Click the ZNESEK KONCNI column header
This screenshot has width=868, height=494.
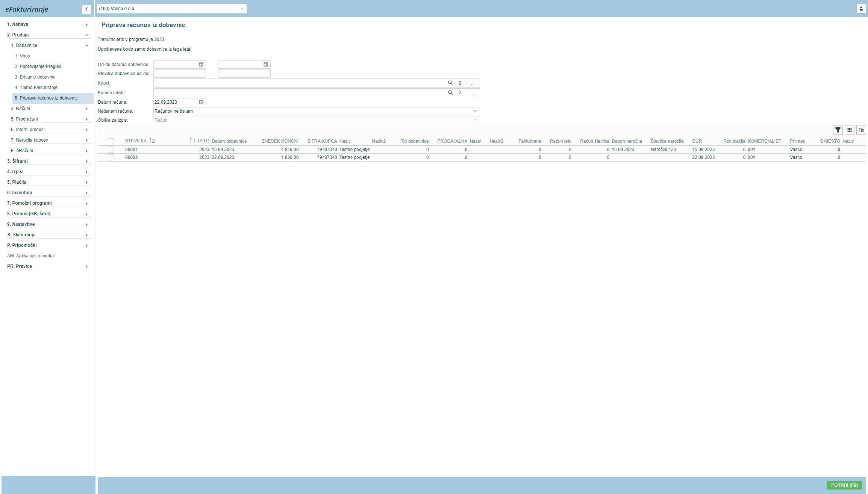click(x=280, y=141)
